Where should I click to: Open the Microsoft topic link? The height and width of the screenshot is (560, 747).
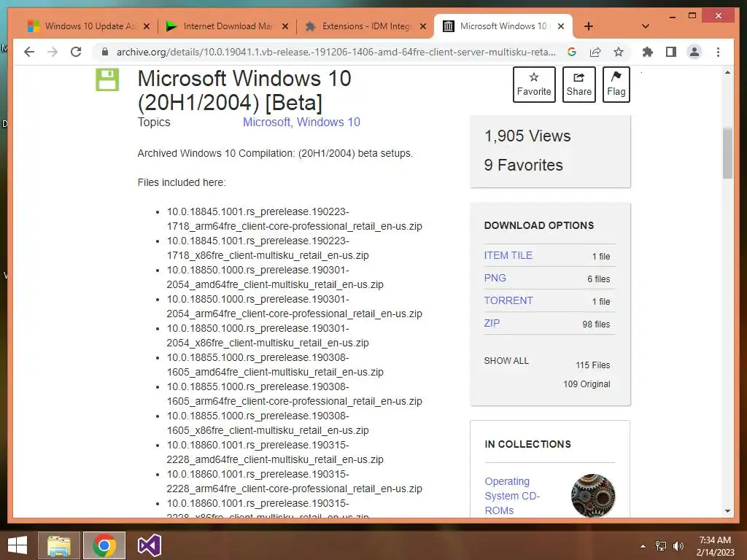(266, 122)
